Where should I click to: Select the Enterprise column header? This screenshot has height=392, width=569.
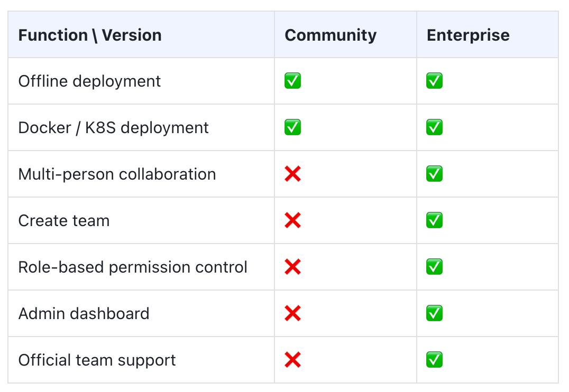pyautogui.click(x=468, y=35)
